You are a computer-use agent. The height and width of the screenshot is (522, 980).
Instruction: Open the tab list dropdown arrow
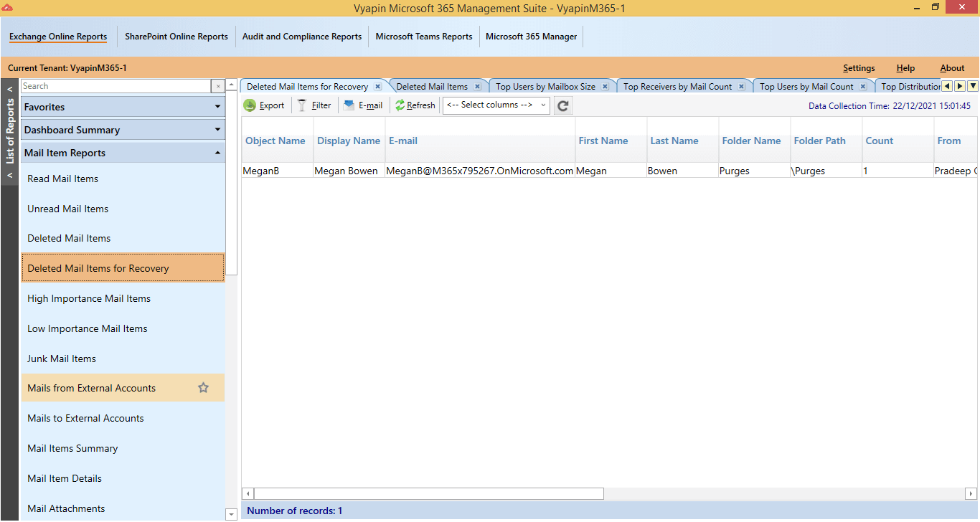973,86
